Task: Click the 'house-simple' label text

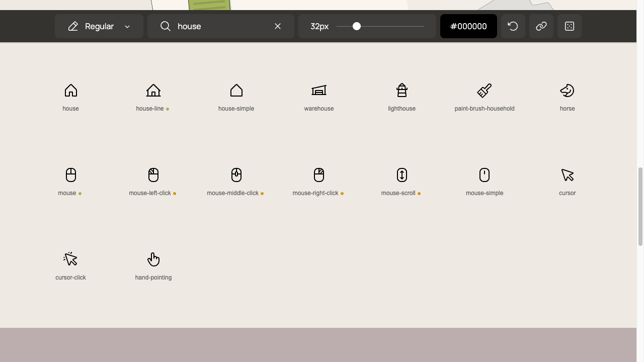Action: coord(236,109)
